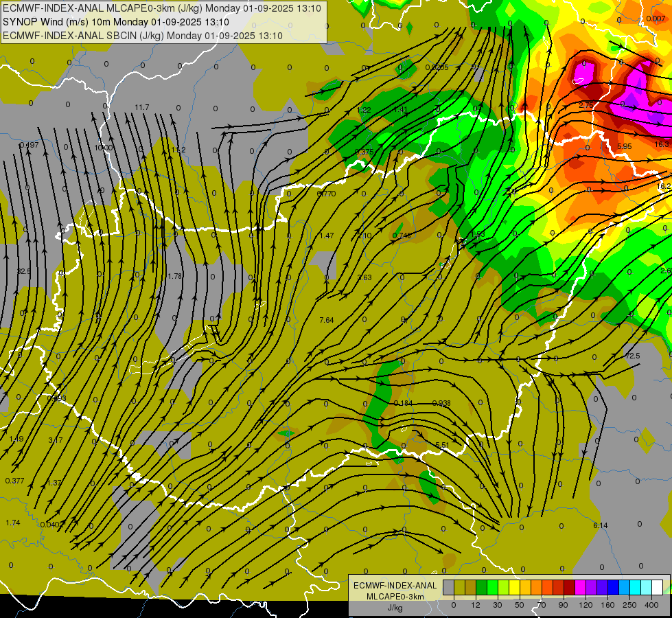Pick the gray swatch in the color scale
The height and width of the screenshot is (618, 672).
[x=449, y=587]
